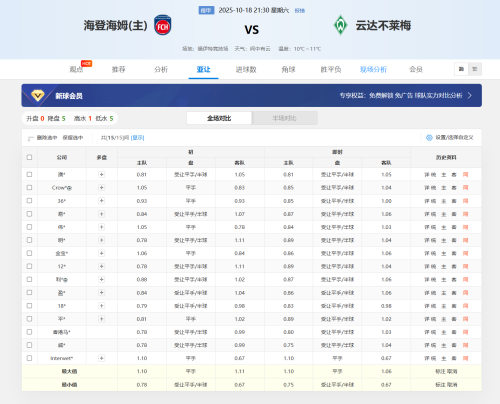Click 保留选中 above the table

(73, 138)
